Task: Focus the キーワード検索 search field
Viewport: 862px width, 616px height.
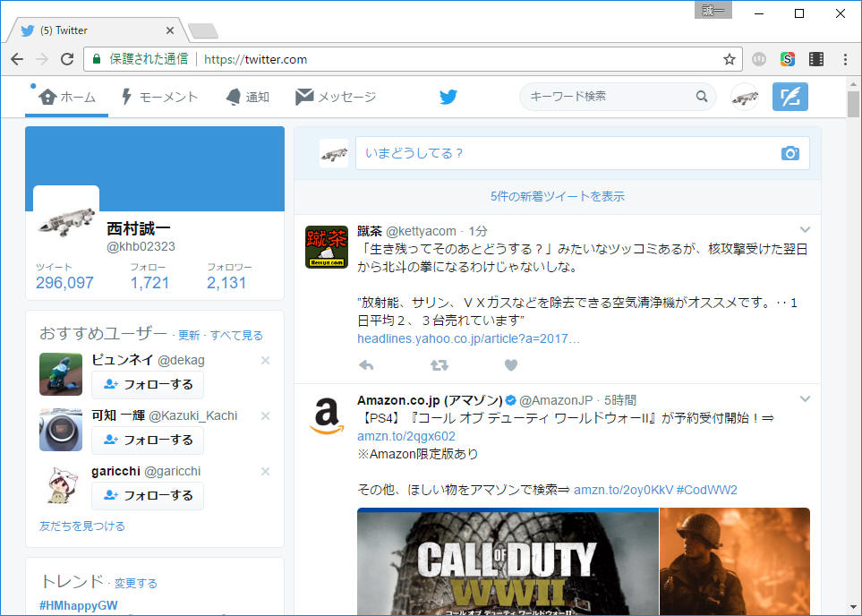Action: point(608,97)
